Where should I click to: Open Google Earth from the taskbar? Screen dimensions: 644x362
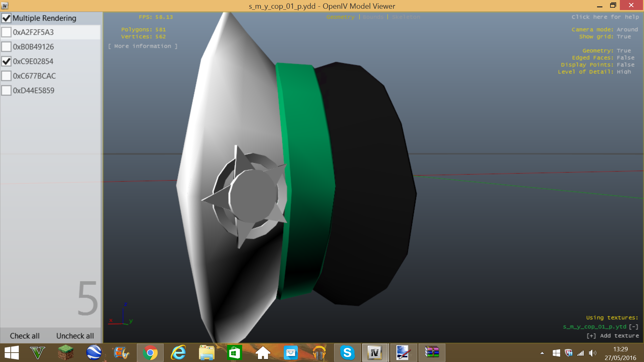[x=94, y=353]
